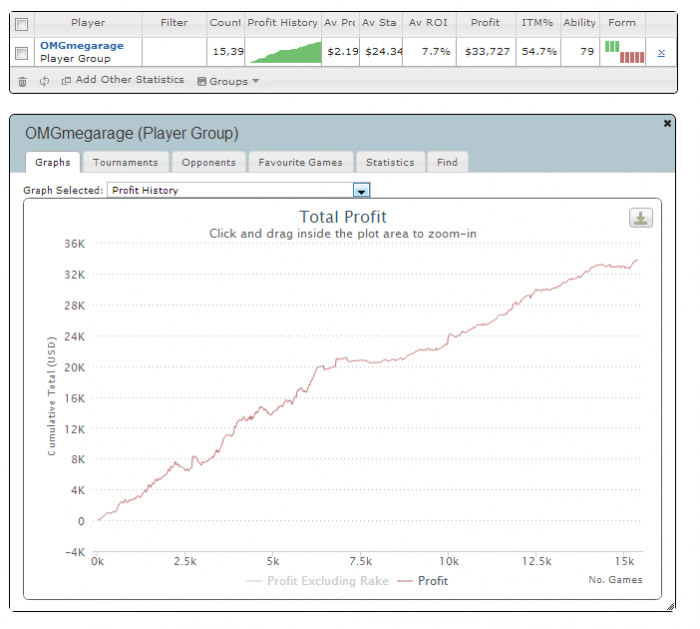The width and height of the screenshot is (700, 629).
Task: Click the 36K y-axis label
Action: 75,244
